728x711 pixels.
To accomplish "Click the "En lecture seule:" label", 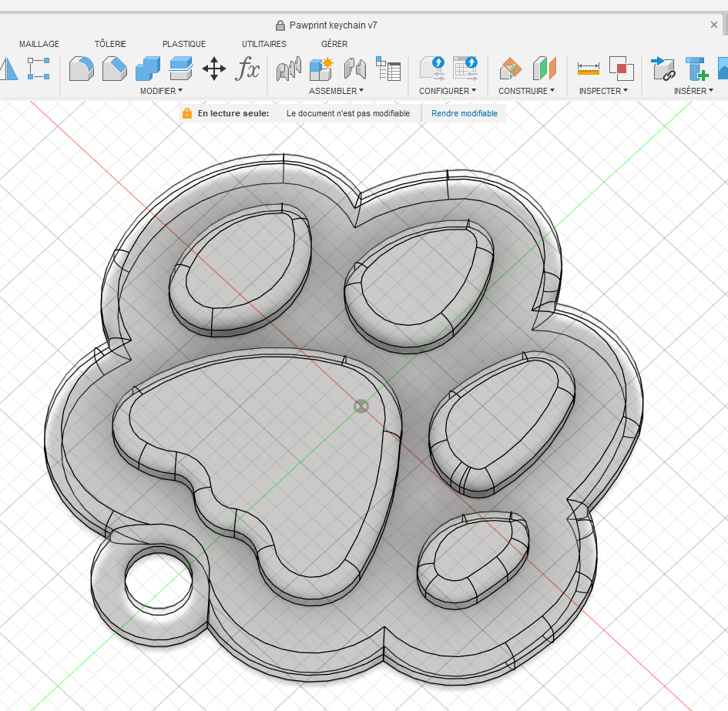I will tap(233, 113).
